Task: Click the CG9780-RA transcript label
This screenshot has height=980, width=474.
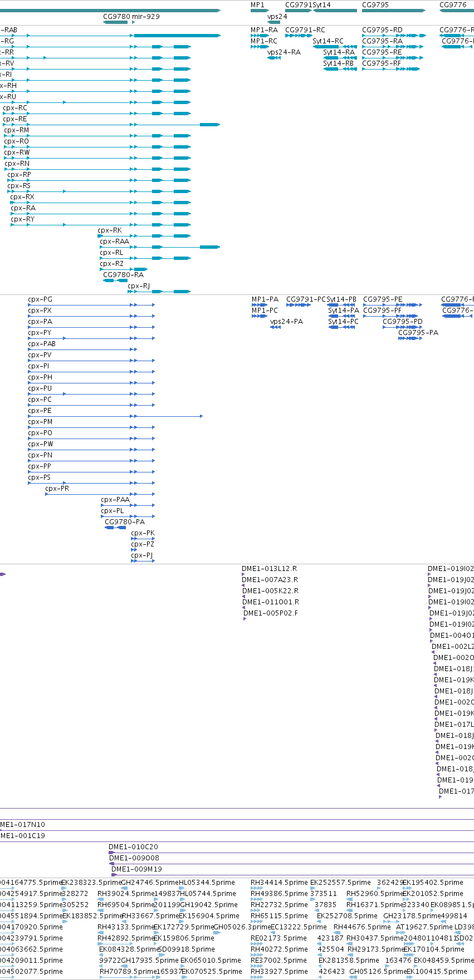Action: coord(123,275)
